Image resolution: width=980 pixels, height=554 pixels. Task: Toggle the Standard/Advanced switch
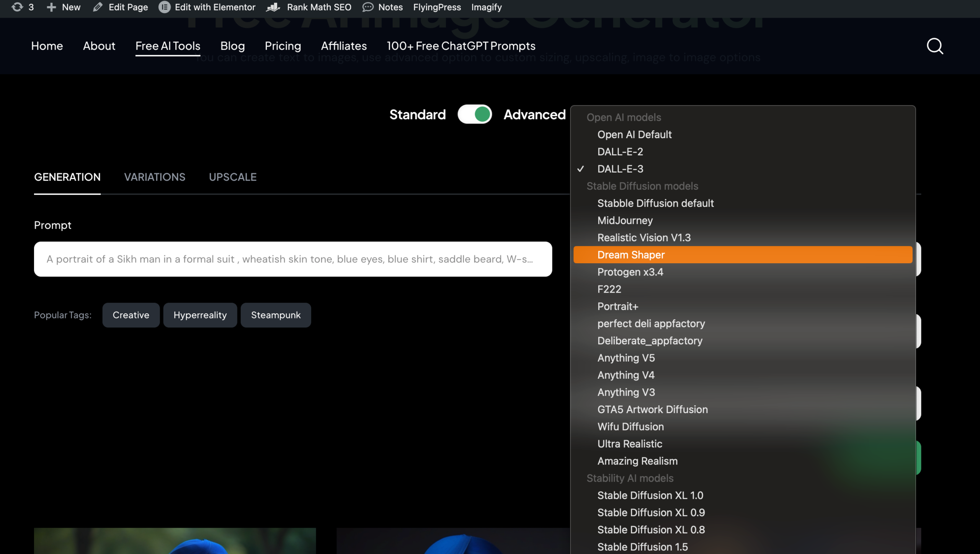click(475, 114)
